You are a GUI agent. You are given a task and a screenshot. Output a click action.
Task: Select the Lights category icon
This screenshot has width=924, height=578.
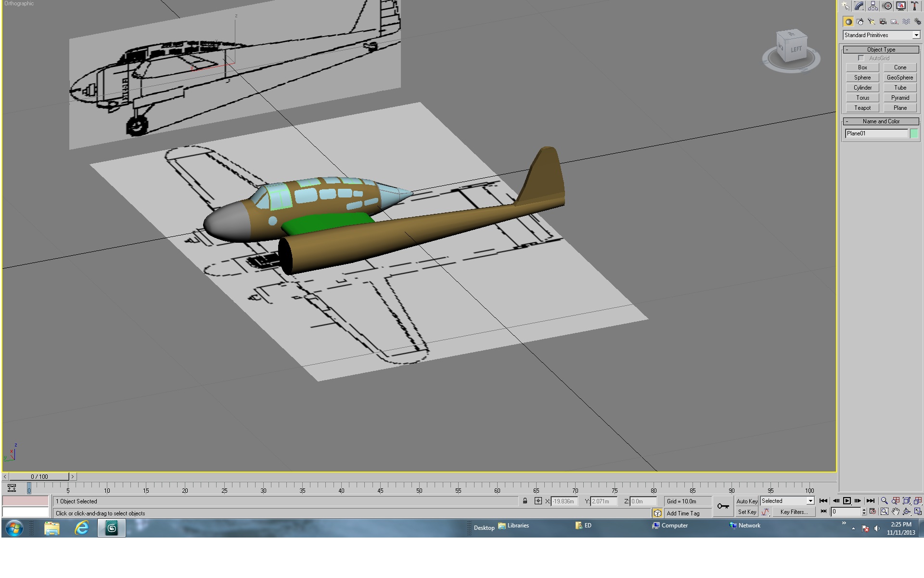[871, 22]
